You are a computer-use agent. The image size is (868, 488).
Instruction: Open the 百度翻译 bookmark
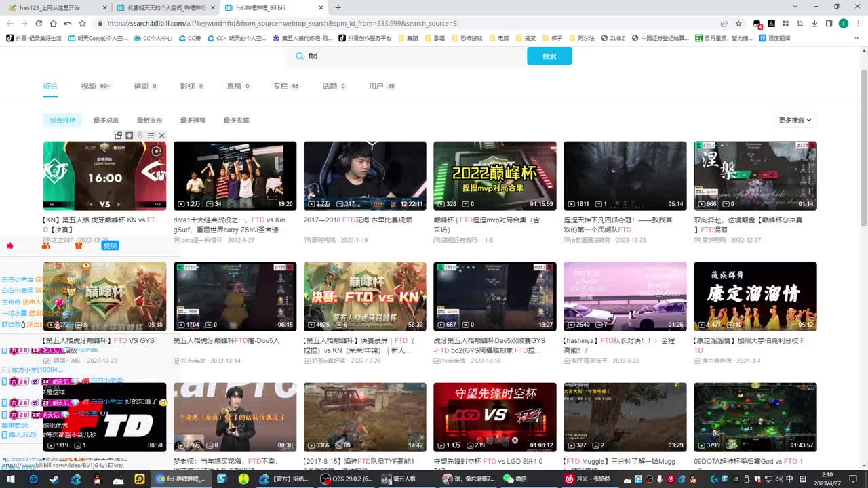[x=774, y=38]
